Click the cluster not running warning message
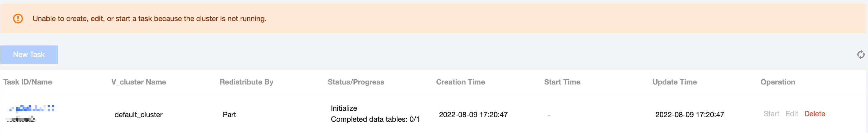Image resolution: width=868 pixels, height=133 pixels. tap(149, 19)
